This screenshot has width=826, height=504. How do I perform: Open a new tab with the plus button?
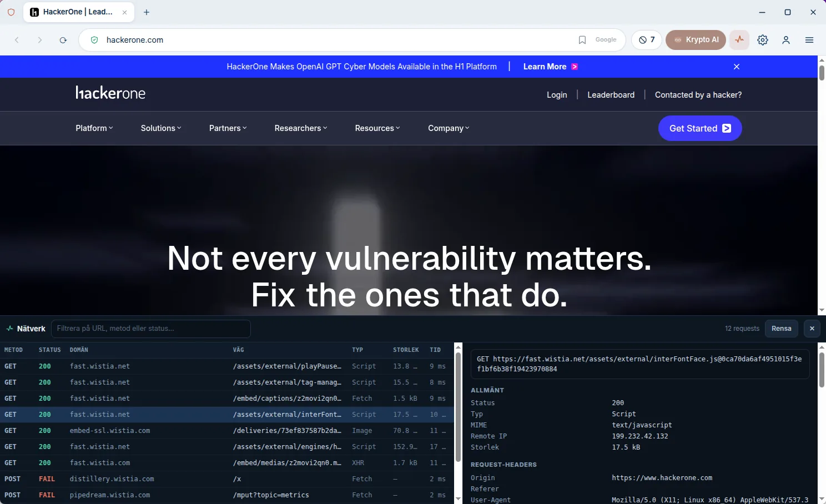147,12
